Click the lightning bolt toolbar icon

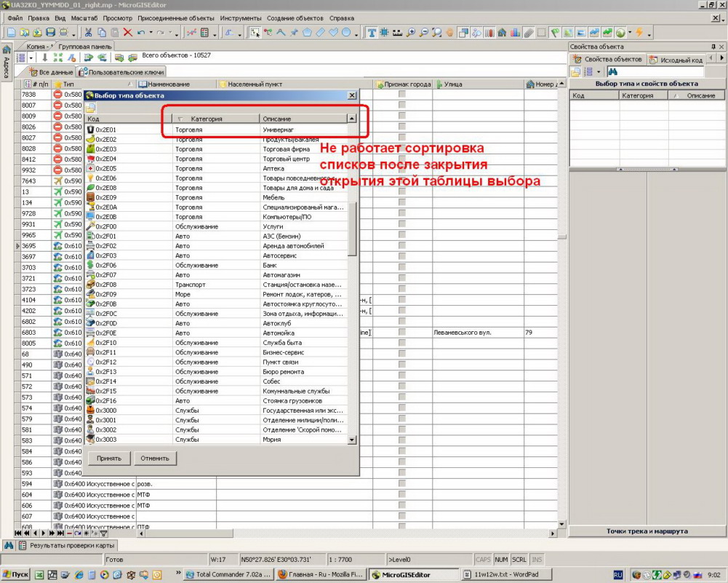tap(639, 33)
